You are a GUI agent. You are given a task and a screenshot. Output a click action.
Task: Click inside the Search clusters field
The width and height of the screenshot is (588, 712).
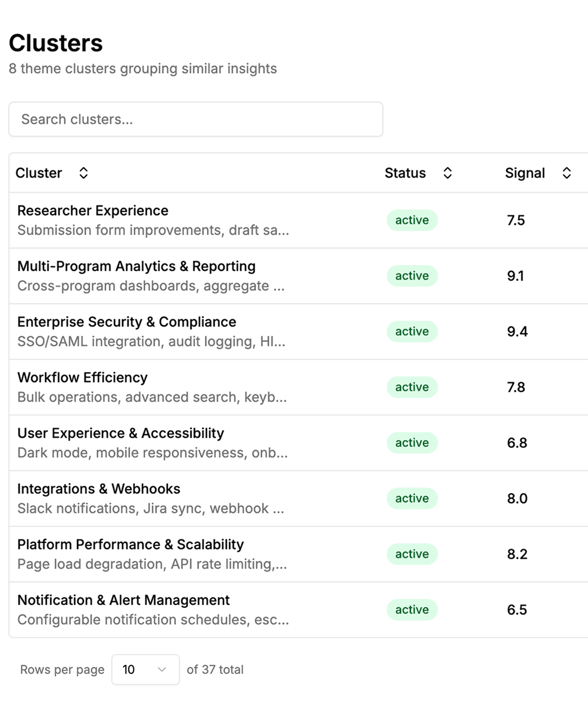pyautogui.click(x=196, y=119)
